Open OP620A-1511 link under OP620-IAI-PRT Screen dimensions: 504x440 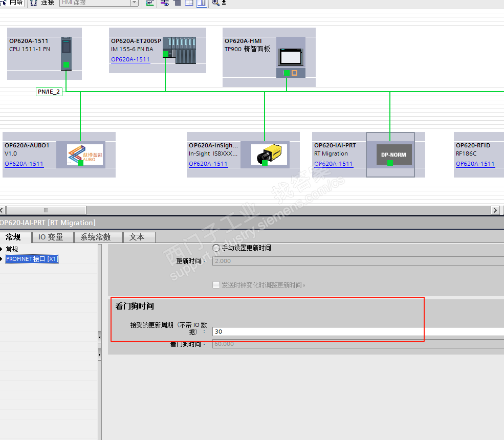coord(334,164)
